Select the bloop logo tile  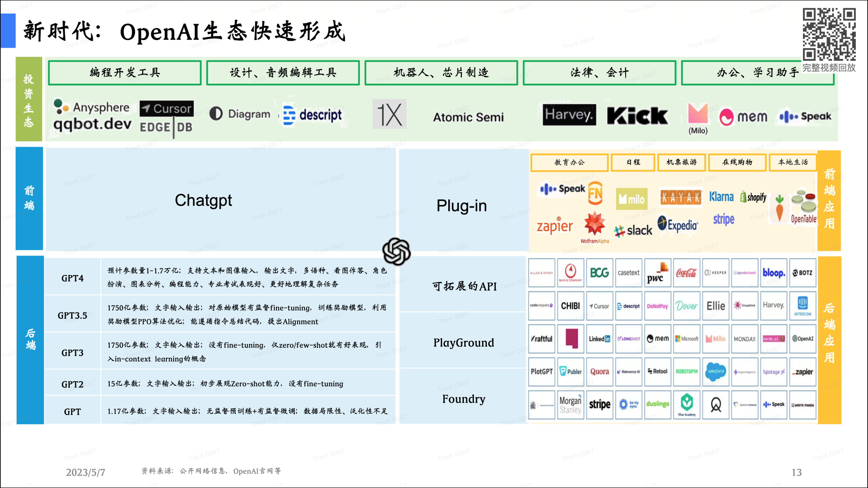click(x=774, y=273)
